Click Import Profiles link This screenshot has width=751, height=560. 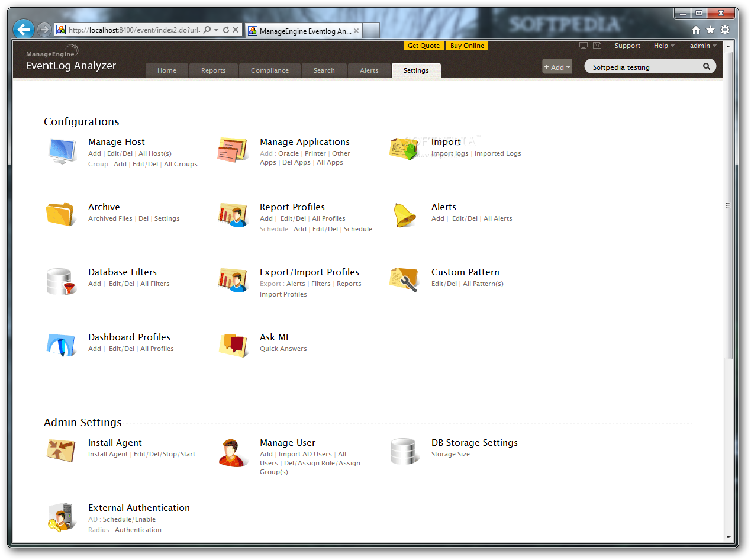[283, 294]
